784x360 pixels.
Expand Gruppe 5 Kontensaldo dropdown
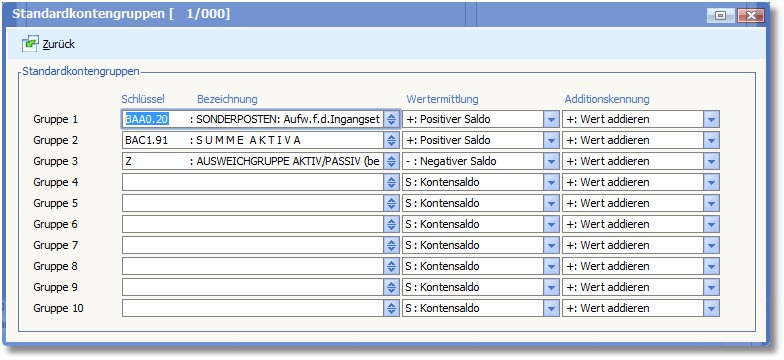(552, 204)
